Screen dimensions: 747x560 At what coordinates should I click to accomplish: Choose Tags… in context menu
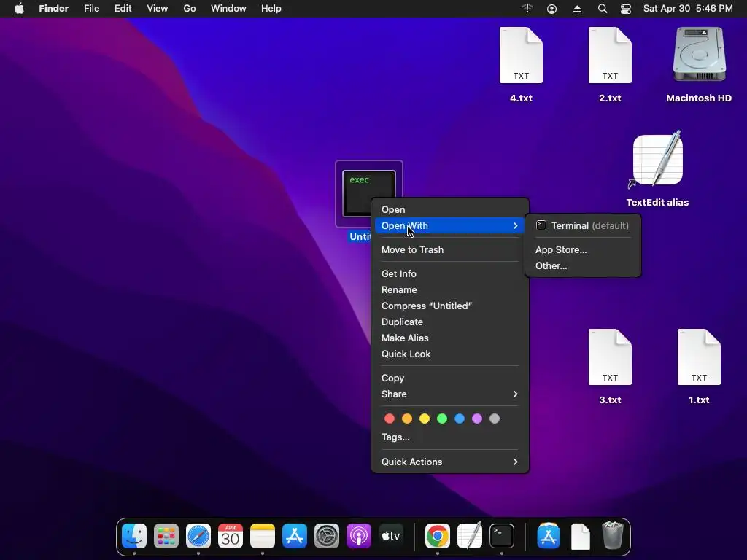tap(449, 437)
